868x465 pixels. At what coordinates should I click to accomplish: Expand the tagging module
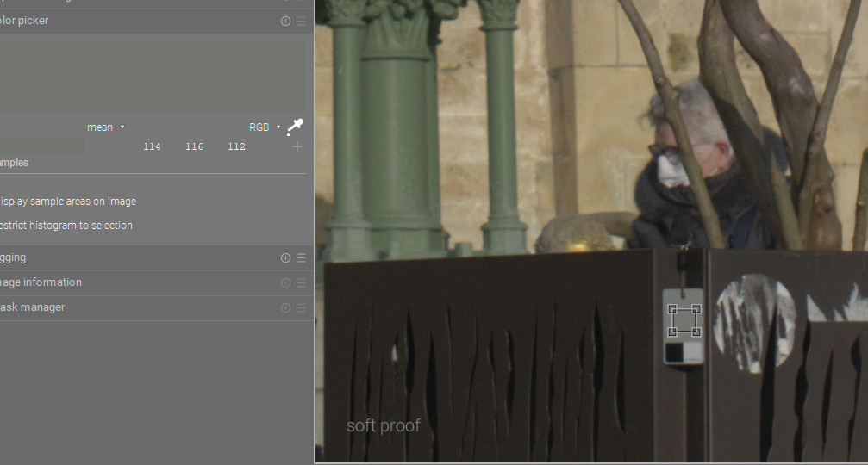pos(86,257)
